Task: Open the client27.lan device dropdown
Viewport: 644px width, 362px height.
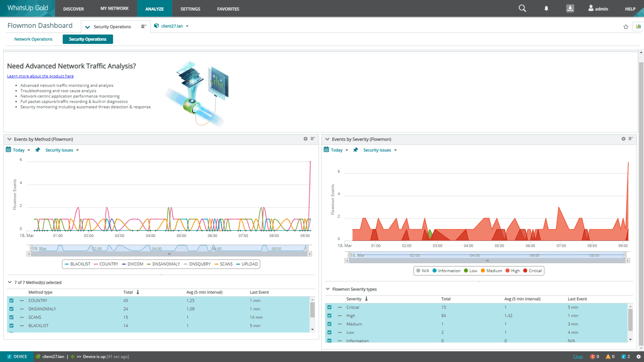Action: point(172,26)
